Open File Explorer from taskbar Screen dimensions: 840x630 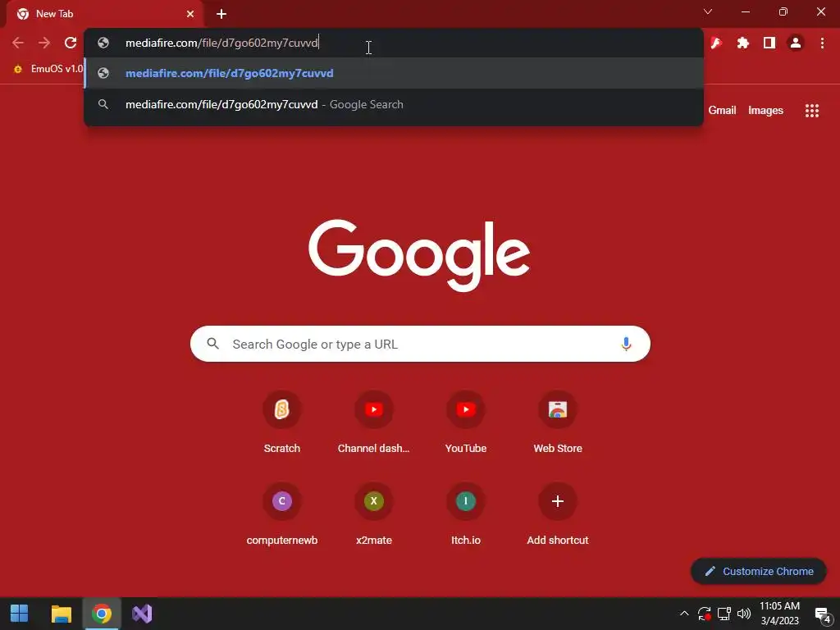[x=61, y=614]
